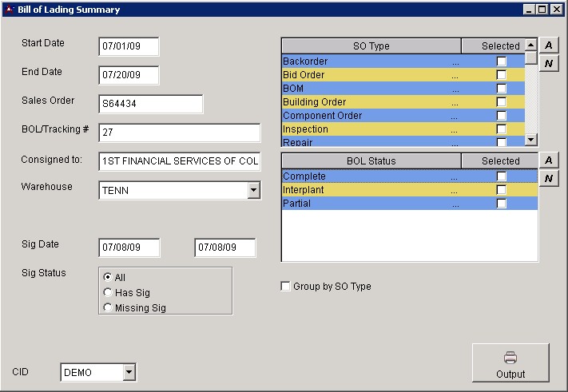Click the Output printer button
The width and height of the screenshot is (568, 392).
tap(510, 364)
